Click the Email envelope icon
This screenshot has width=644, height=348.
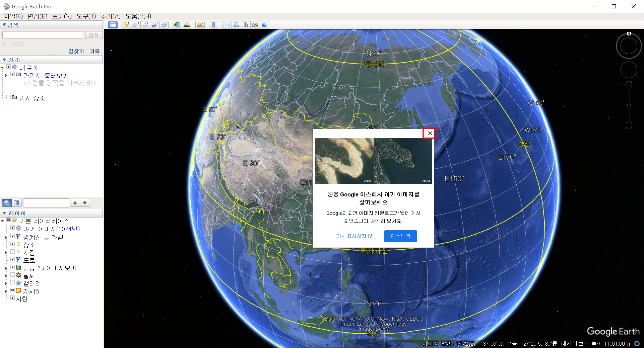click(227, 25)
